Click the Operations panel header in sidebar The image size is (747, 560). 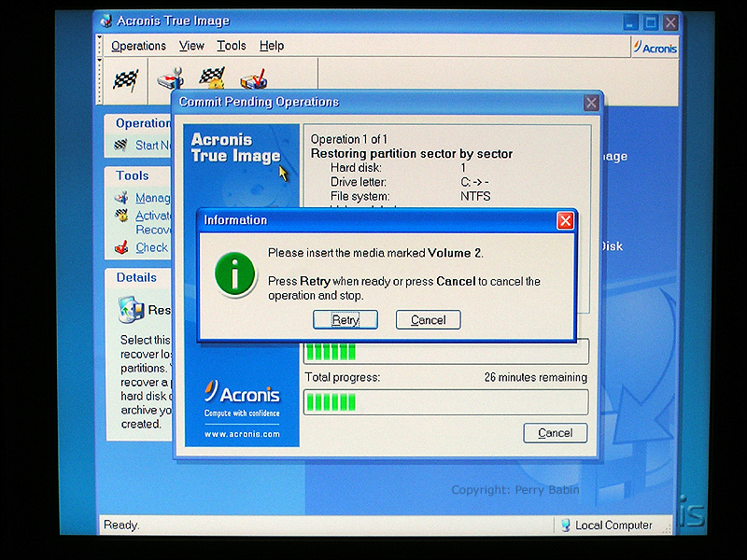(x=143, y=123)
